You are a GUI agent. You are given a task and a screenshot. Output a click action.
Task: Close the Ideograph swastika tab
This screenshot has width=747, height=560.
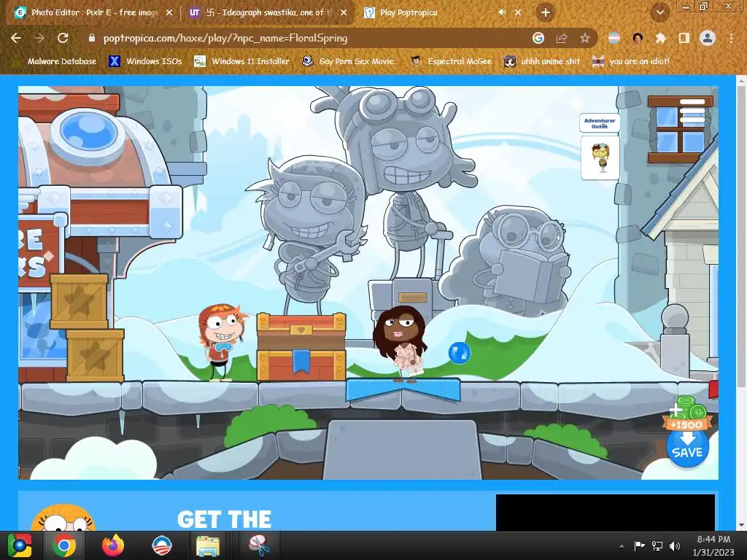(x=344, y=12)
